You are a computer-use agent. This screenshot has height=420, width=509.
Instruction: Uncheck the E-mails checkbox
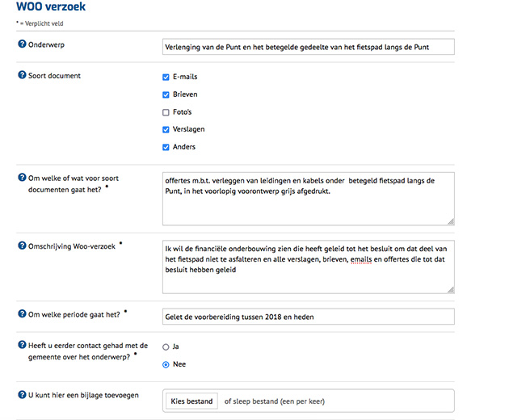tap(166, 77)
